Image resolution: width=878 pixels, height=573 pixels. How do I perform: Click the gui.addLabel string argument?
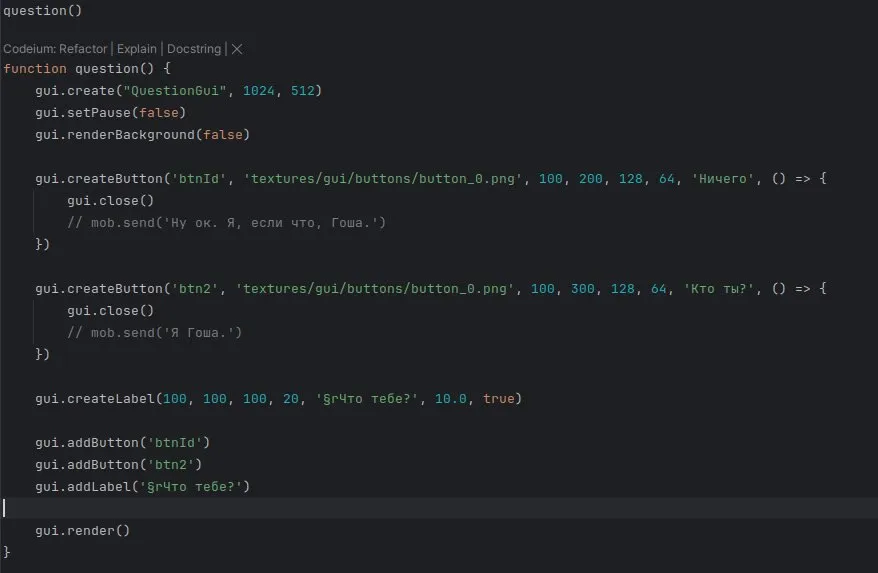point(190,487)
